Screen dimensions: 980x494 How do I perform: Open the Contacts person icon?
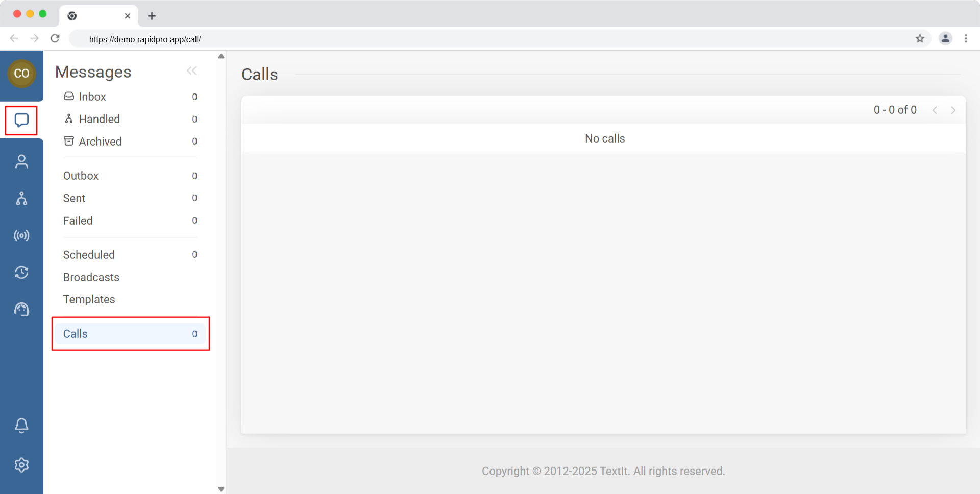21,161
